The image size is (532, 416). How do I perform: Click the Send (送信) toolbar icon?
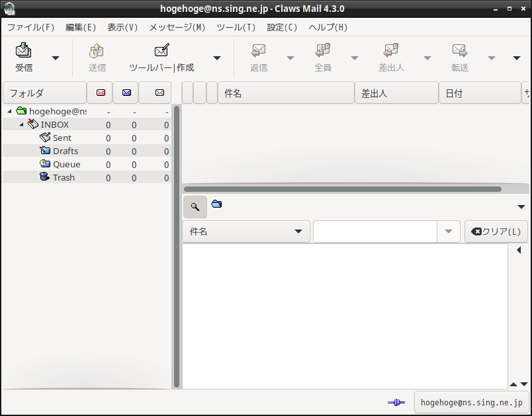click(x=97, y=50)
